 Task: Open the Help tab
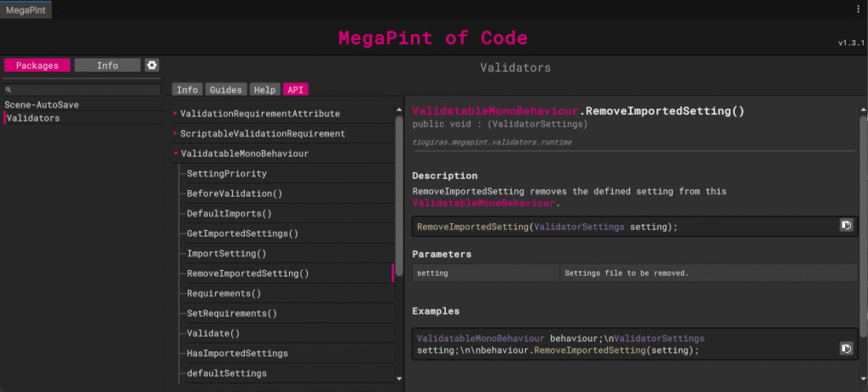[264, 90]
